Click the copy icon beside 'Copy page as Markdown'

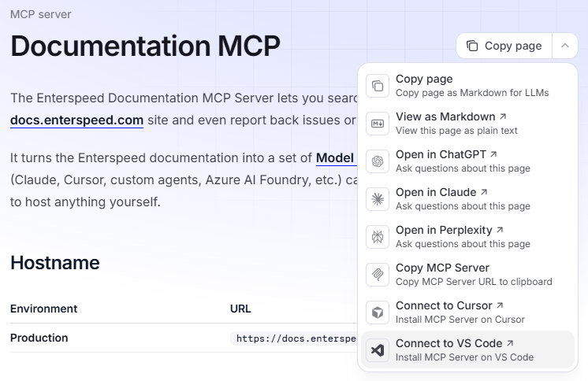coord(378,86)
